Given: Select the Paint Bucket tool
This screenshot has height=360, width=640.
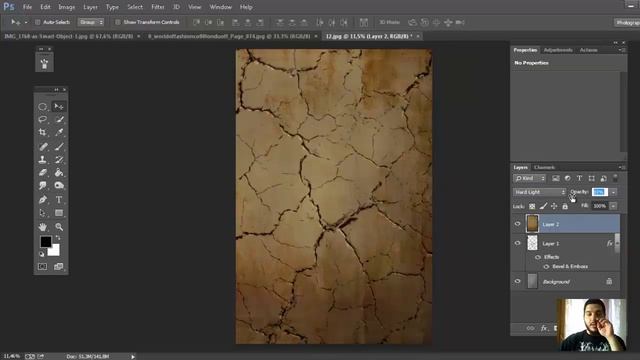Looking at the screenshot, I should click(x=59, y=173).
